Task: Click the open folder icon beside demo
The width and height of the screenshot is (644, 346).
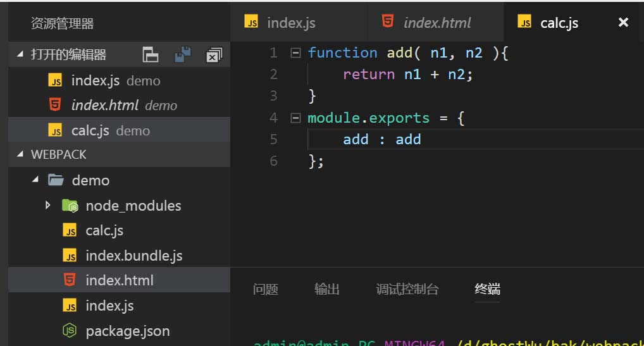Action: point(56,180)
